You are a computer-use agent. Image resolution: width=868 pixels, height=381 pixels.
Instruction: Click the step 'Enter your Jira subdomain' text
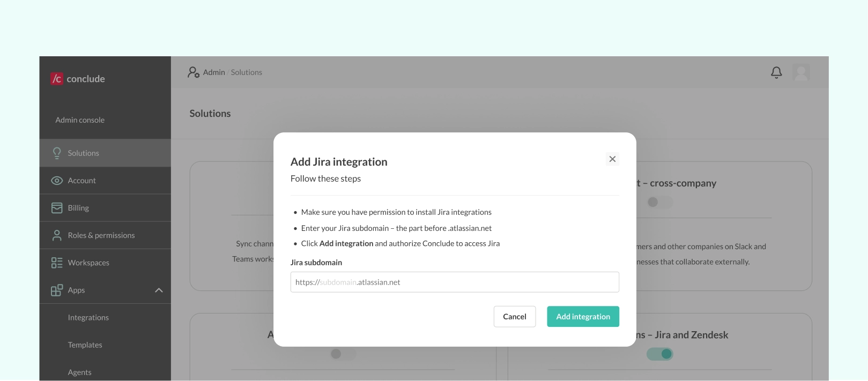(x=396, y=228)
